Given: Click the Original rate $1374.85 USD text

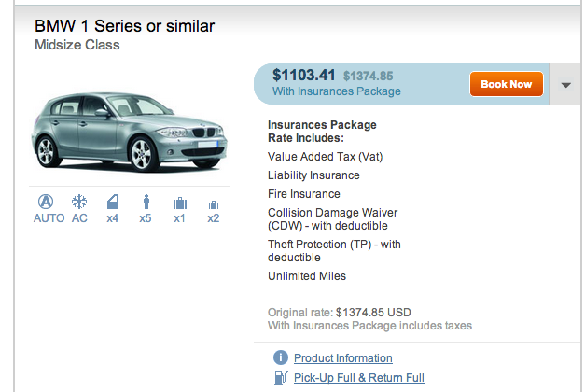Looking at the screenshot, I should pos(339,313).
